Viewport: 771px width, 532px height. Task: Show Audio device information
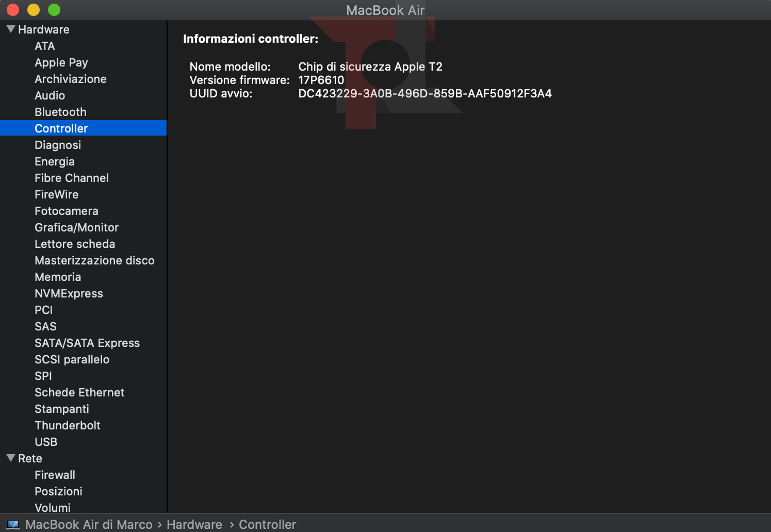tap(50, 95)
